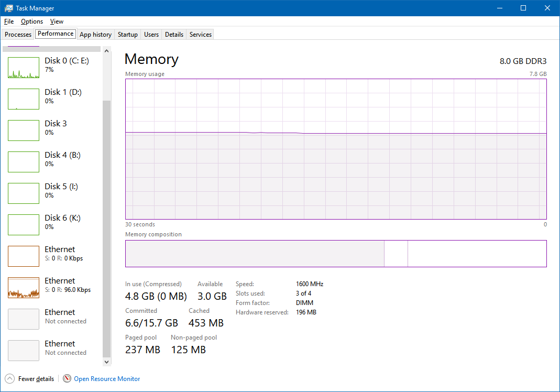Click the Committed value 6.6/15.7 GB

click(151, 323)
